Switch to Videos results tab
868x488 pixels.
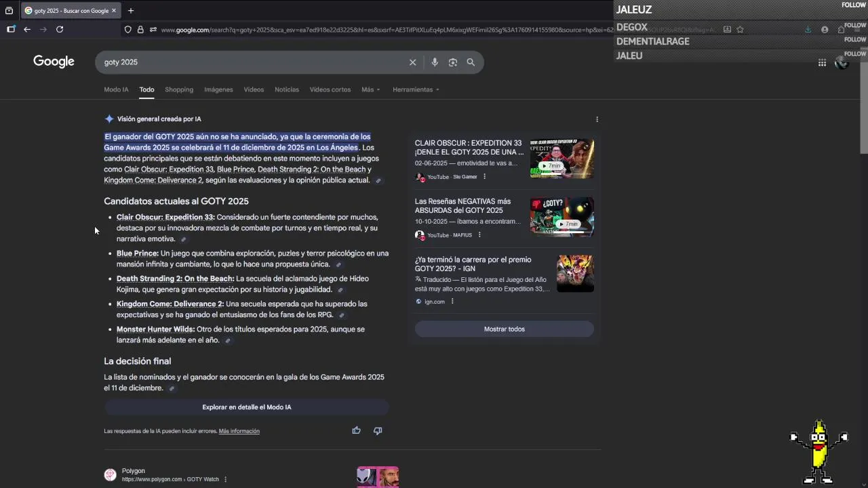[254, 89]
